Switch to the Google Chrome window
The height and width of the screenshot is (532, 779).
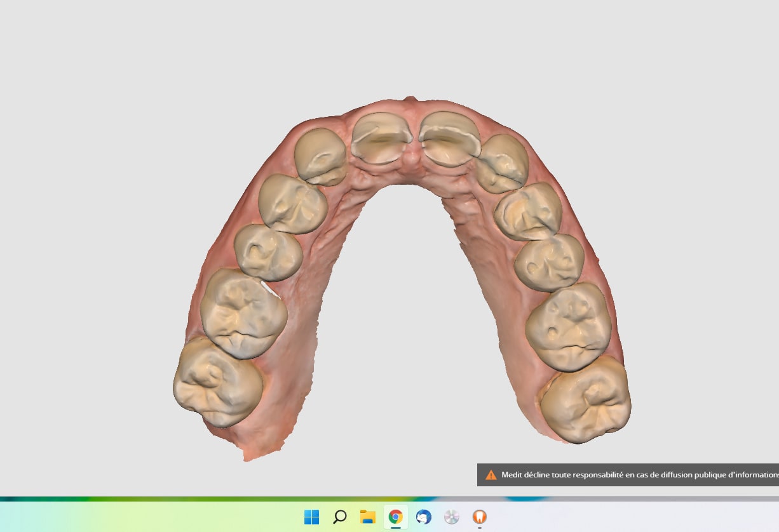[x=395, y=517]
